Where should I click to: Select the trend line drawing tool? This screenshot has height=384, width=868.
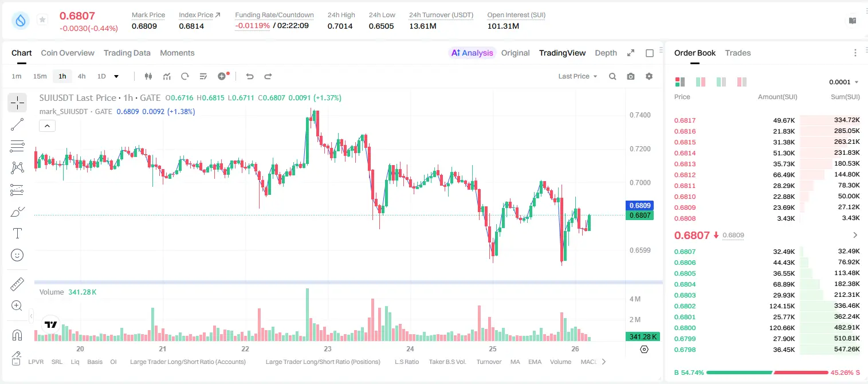pyautogui.click(x=17, y=124)
